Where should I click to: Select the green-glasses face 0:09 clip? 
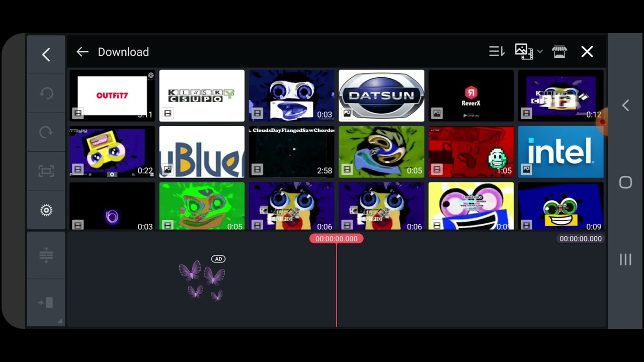pos(561,206)
